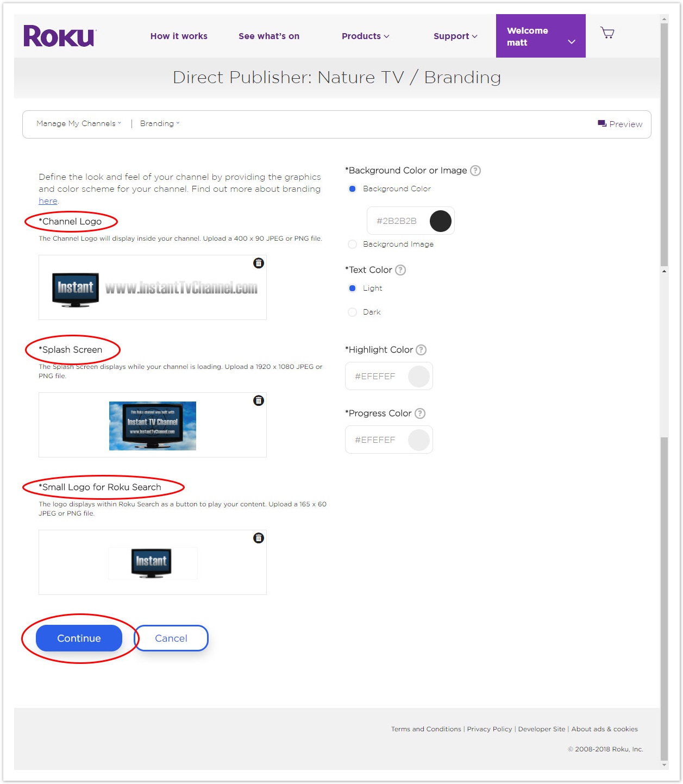The width and height of the screenshot is (683, 784).
Task: Open the How it works page
Action: tap(179, 36)
